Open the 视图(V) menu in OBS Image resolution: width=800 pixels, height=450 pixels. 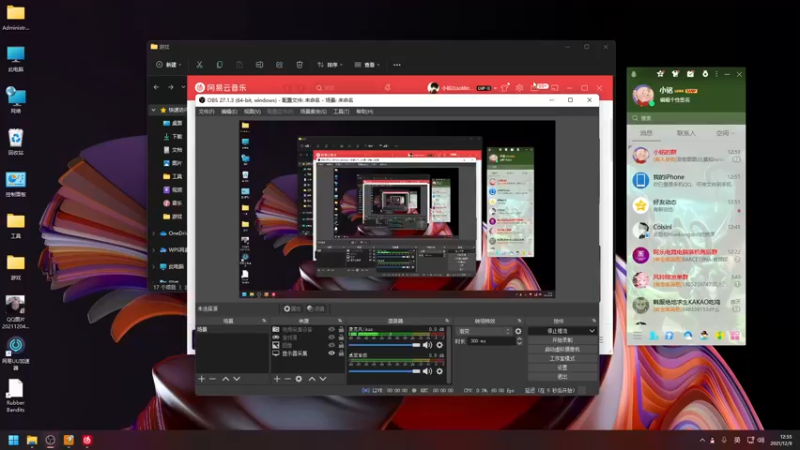pos(252,111)
